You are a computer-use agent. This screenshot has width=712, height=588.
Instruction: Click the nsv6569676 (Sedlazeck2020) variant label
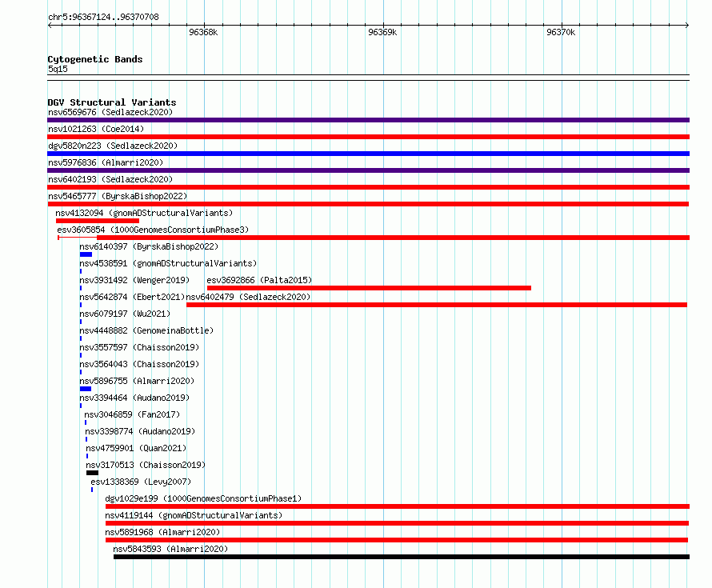(110, 112)
